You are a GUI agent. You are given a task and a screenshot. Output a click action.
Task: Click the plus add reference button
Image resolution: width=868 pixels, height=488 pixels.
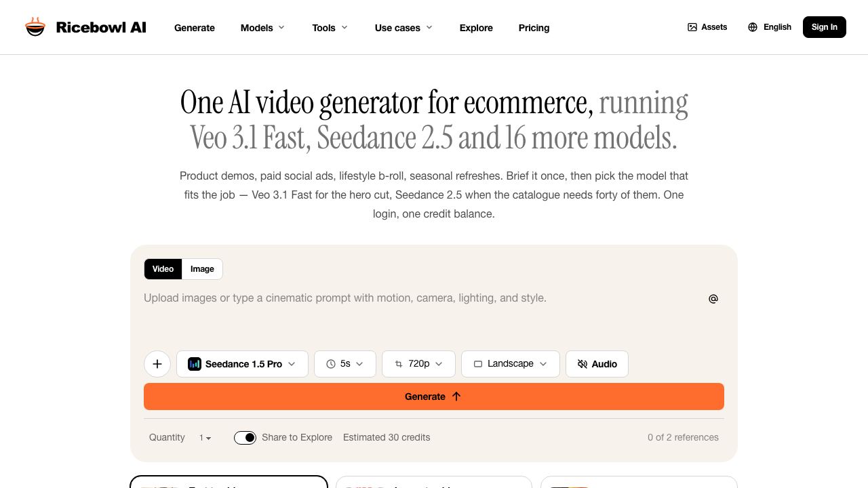pos(157,364)
